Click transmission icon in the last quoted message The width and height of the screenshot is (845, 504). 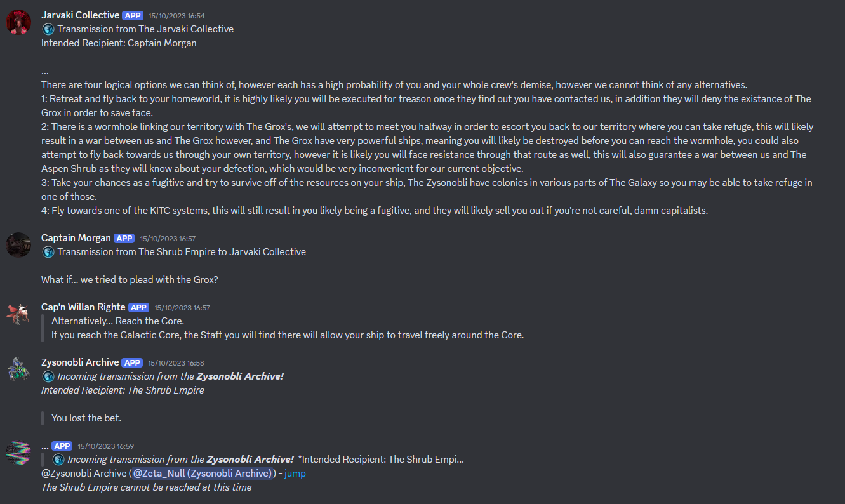(59, 460)
